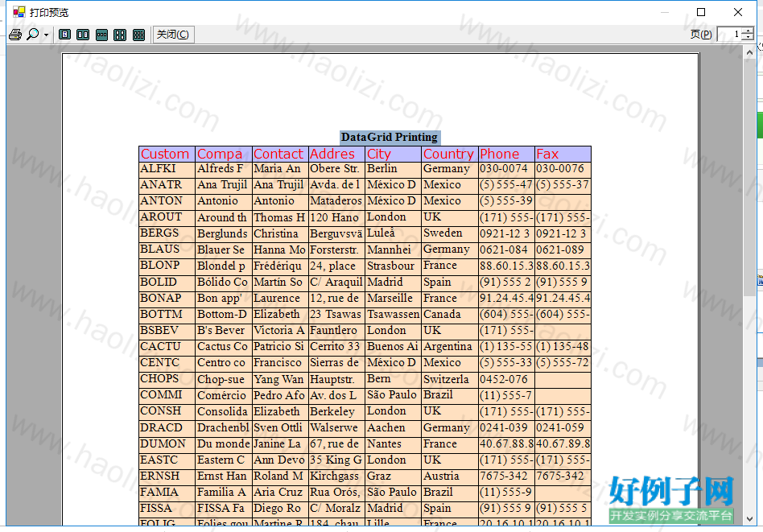Click the Around th company cell
The image size is (763, 532).
224,217
